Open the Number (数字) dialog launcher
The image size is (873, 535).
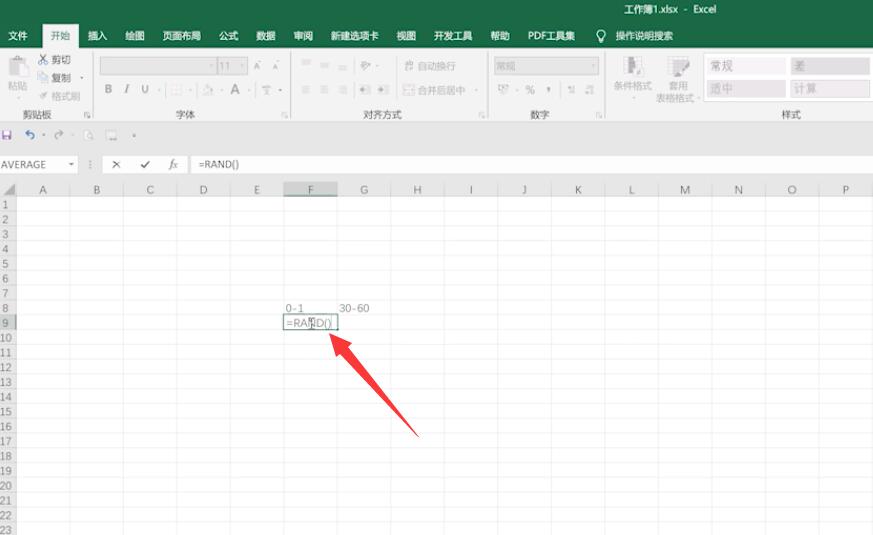(599, 115)
